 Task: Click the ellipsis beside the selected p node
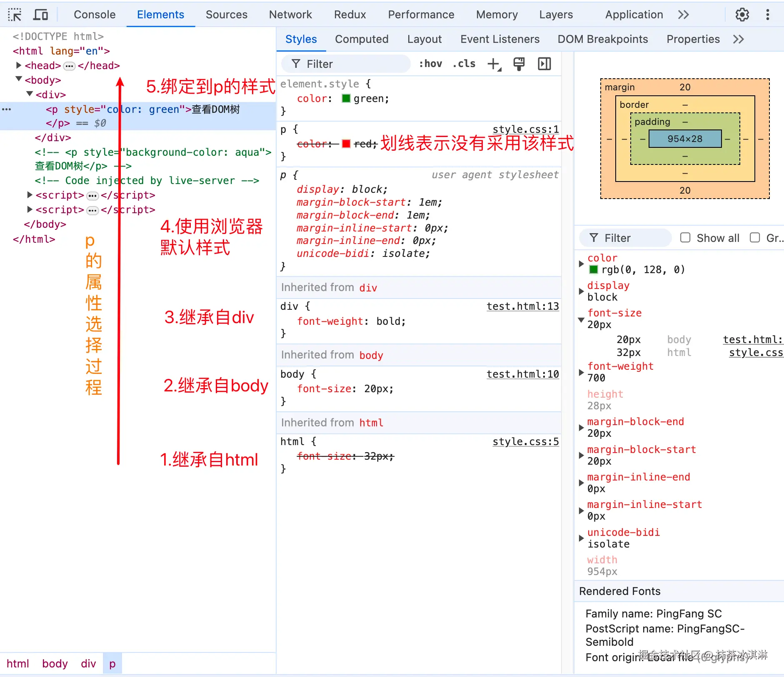point(7,109)
